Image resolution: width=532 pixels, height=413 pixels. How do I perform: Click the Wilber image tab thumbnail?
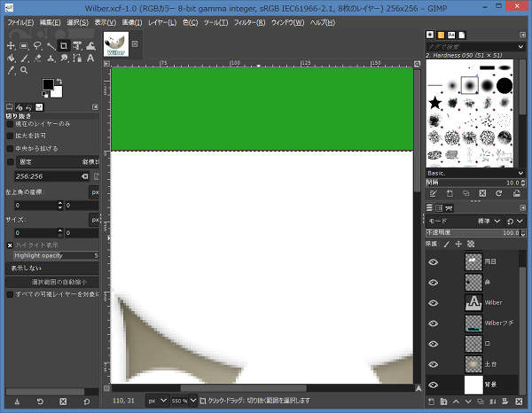pos(116,43)
